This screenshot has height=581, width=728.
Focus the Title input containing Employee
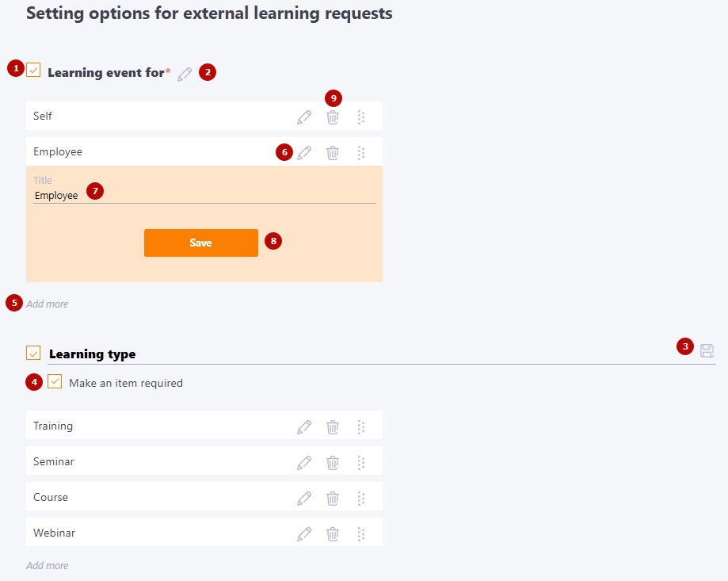204,196
